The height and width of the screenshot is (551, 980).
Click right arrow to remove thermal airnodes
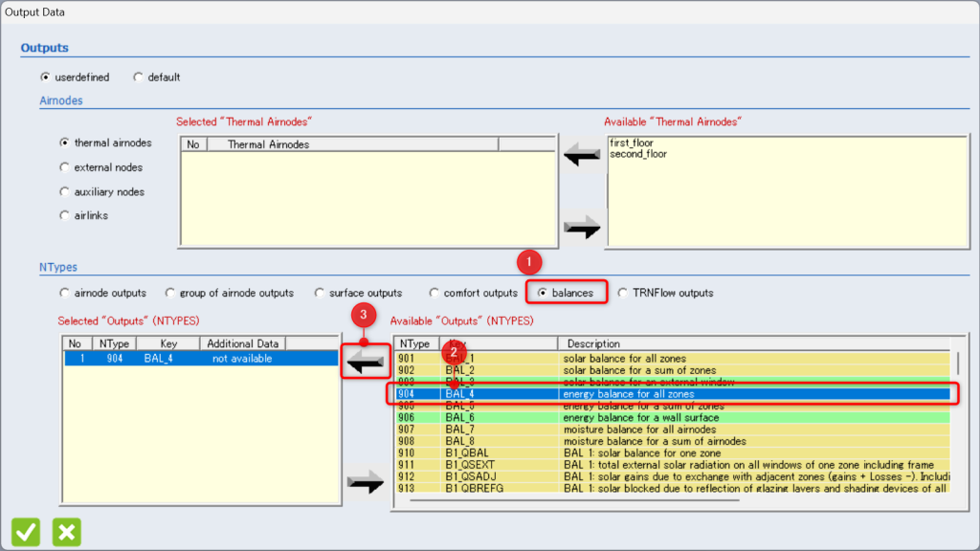point(582,228)
